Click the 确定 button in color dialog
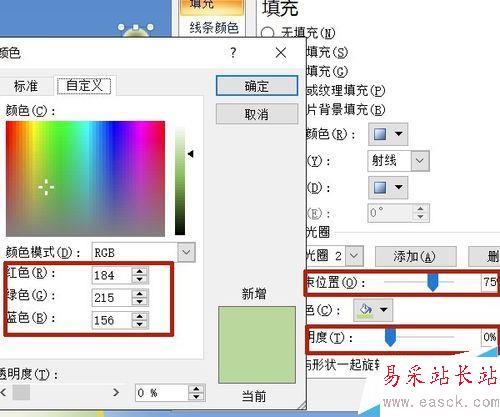 257,86
